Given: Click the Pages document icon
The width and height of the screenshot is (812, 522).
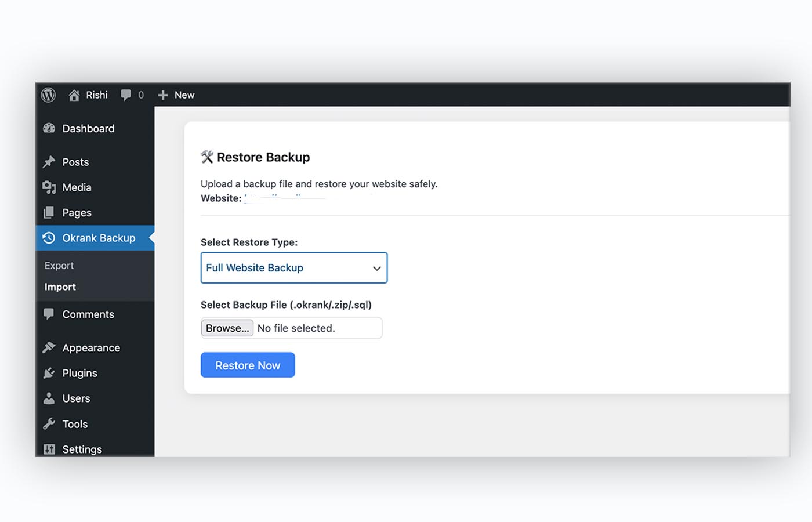Looking at the screenshot, I should (49, 212).
